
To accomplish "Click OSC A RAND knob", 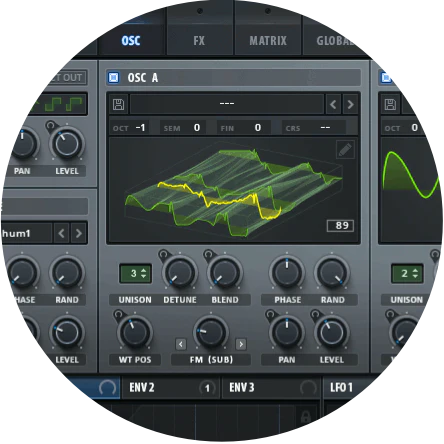I will [332, 273].
